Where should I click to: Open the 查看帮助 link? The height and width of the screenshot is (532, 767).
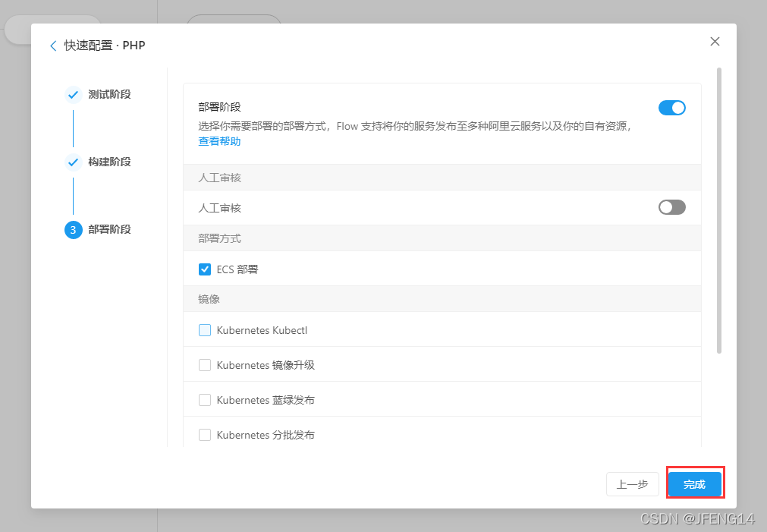(219, 141)
